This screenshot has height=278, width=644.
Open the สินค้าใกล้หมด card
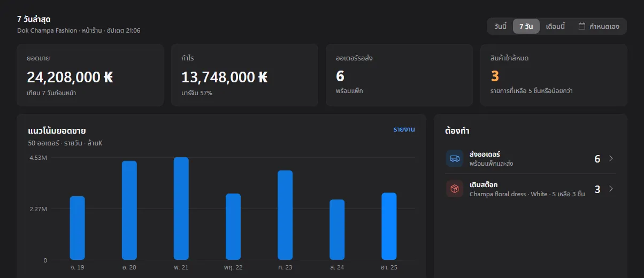pos(554,75)
